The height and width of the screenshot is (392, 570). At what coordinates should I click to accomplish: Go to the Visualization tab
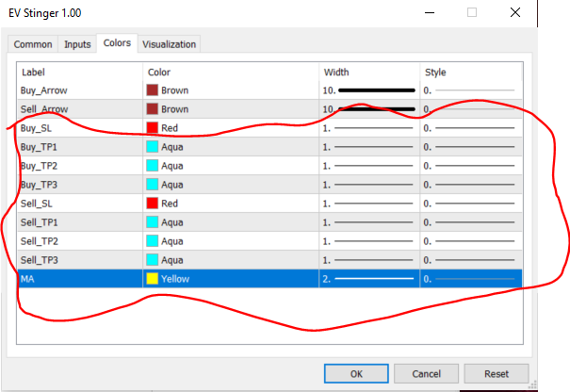(169, 44)
